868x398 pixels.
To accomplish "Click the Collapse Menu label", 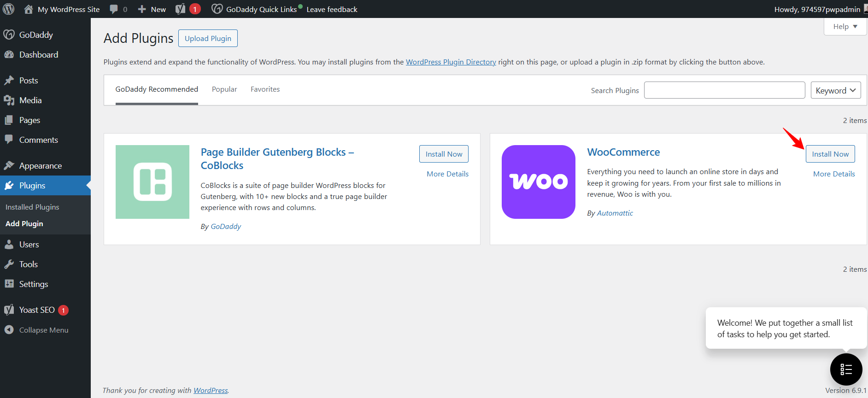I will (44, 330).
